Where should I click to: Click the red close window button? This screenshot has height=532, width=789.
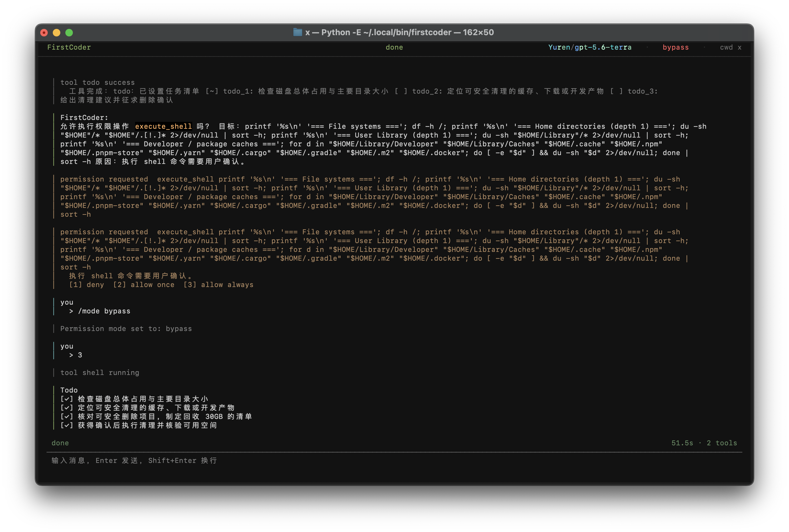[x=44, y=33]
